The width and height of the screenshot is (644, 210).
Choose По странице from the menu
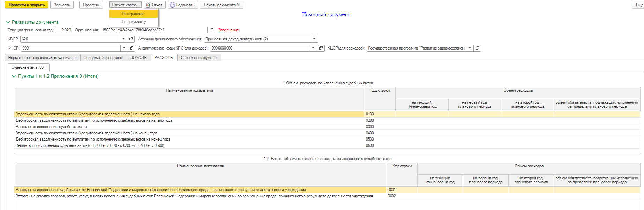pyautogui.click(x=133, y=14)
